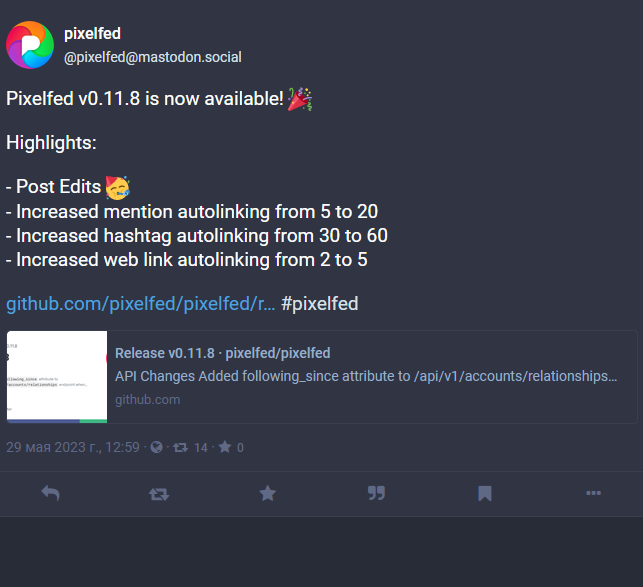
Task: Open the pixelfed display name
Action: (x=92, y=34)
